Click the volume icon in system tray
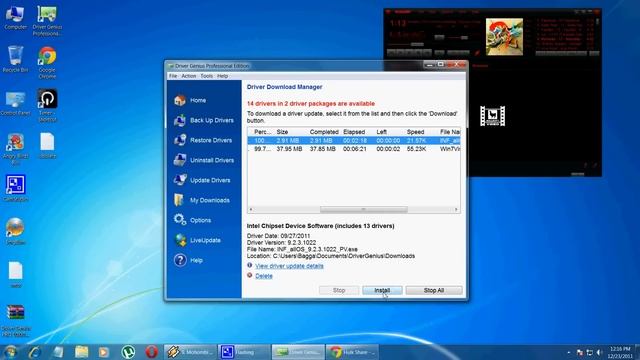640x360 pixels. 599,352
